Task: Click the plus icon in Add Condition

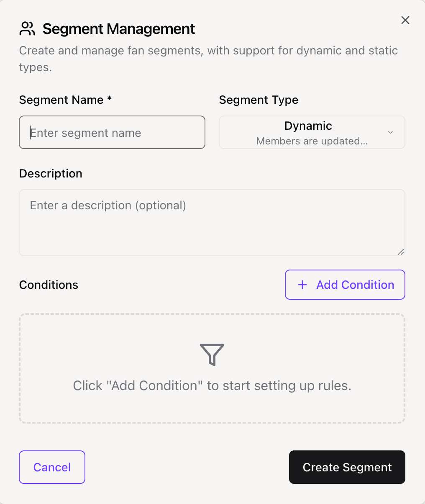Action: pyautogui.click(x=302, y=285)
